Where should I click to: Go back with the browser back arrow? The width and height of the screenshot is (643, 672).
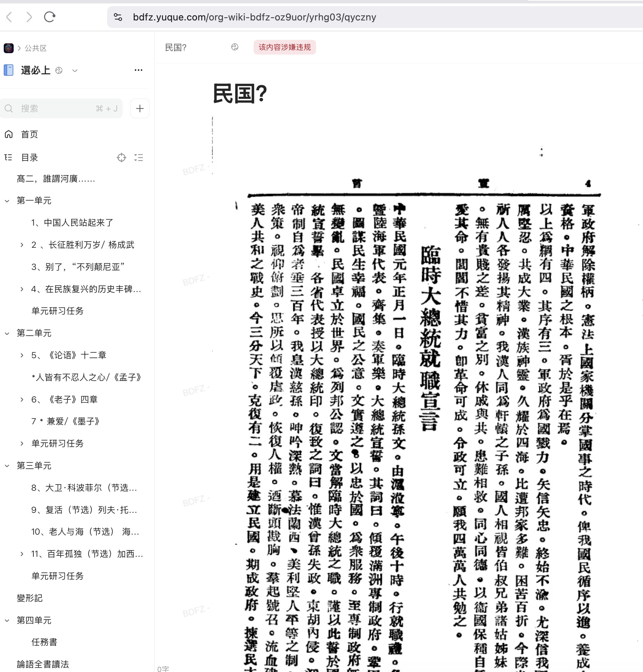(x=10, y=17)
